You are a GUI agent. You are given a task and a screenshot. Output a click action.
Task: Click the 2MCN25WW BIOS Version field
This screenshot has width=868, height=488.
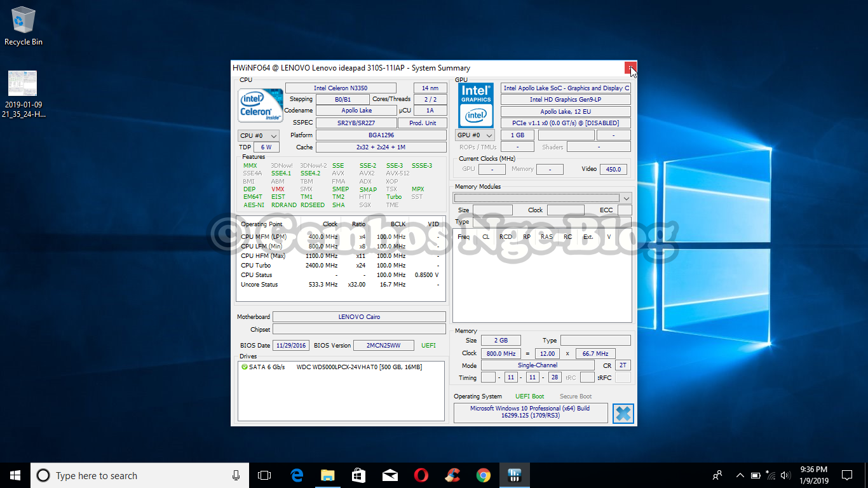tap(384, 346)
